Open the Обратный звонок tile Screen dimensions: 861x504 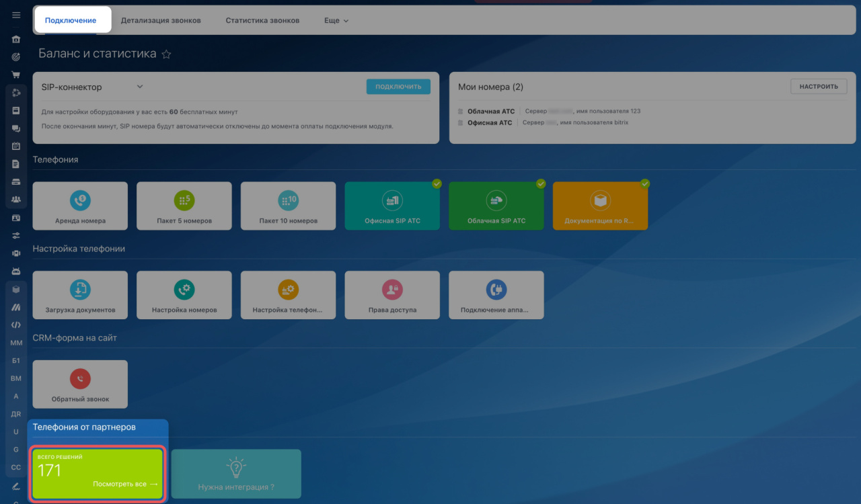pos(80,384)
